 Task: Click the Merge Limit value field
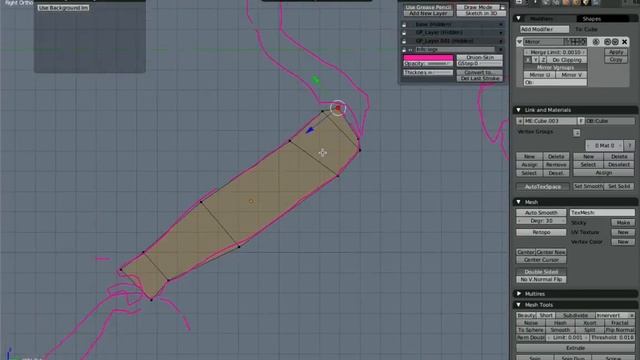[555, 52]
